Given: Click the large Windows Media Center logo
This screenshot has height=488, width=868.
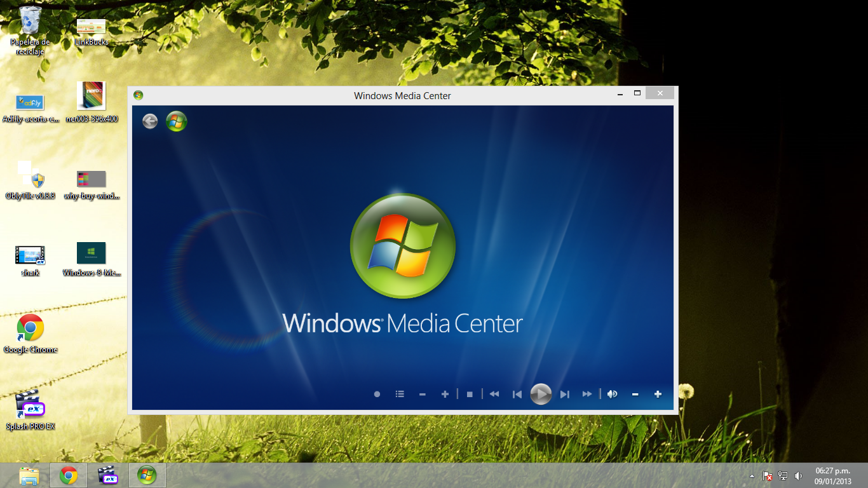Looking at the screenshot, I should [403, 246].
